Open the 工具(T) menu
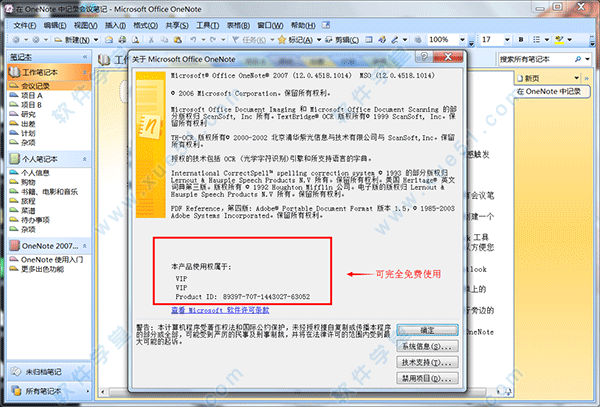The image size is (600, 407). pos(207,26)
